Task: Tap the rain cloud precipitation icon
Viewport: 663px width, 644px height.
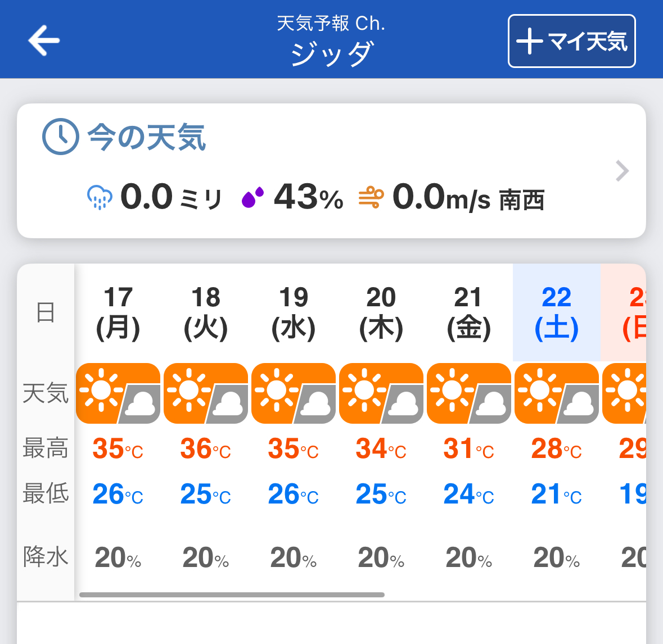Action: (100, 197)
